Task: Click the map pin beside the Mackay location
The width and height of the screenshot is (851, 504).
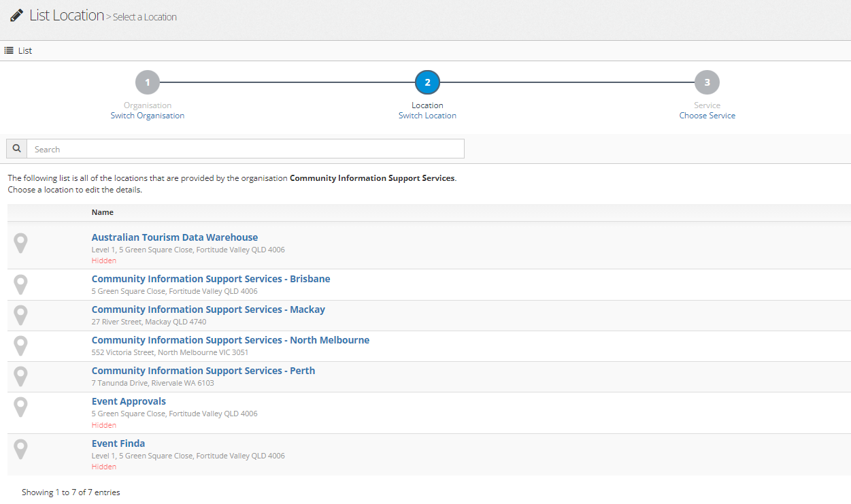Action: point(21,315)
